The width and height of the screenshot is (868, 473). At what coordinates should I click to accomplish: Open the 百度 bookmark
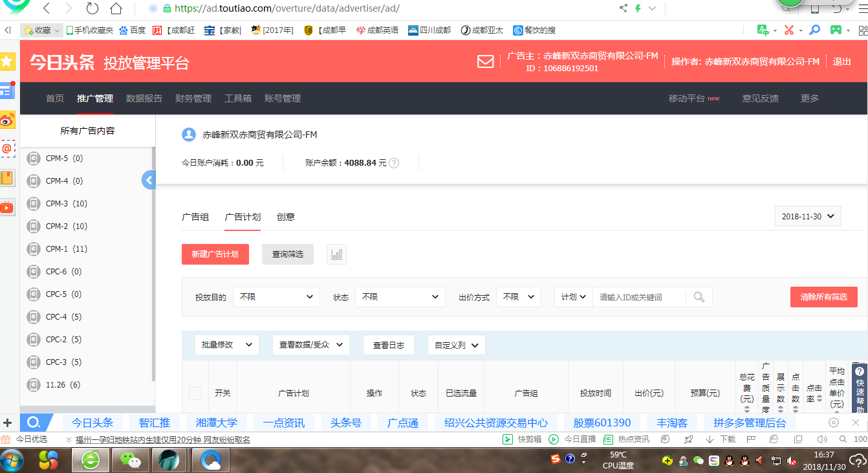click(x=133, y=30)
